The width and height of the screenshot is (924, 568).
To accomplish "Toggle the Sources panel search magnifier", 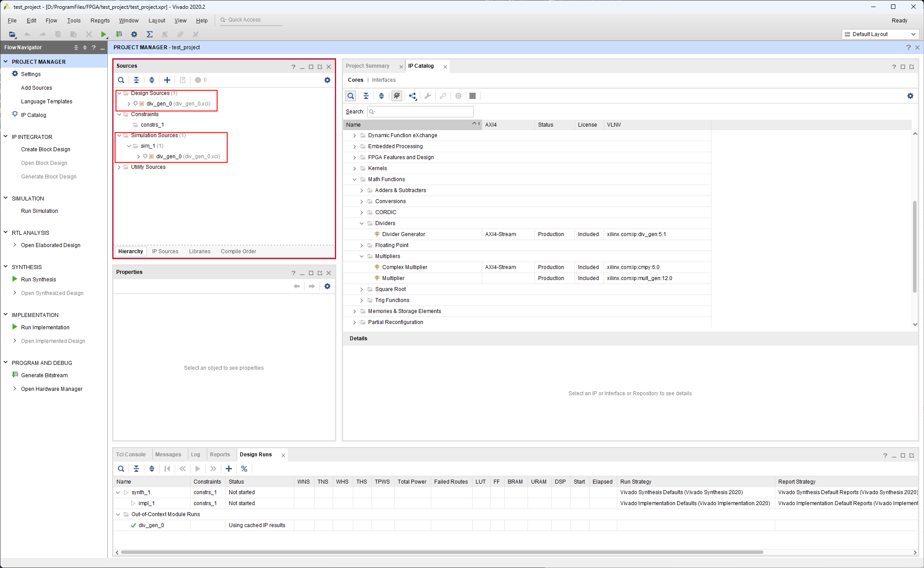I will coord(121,80).
